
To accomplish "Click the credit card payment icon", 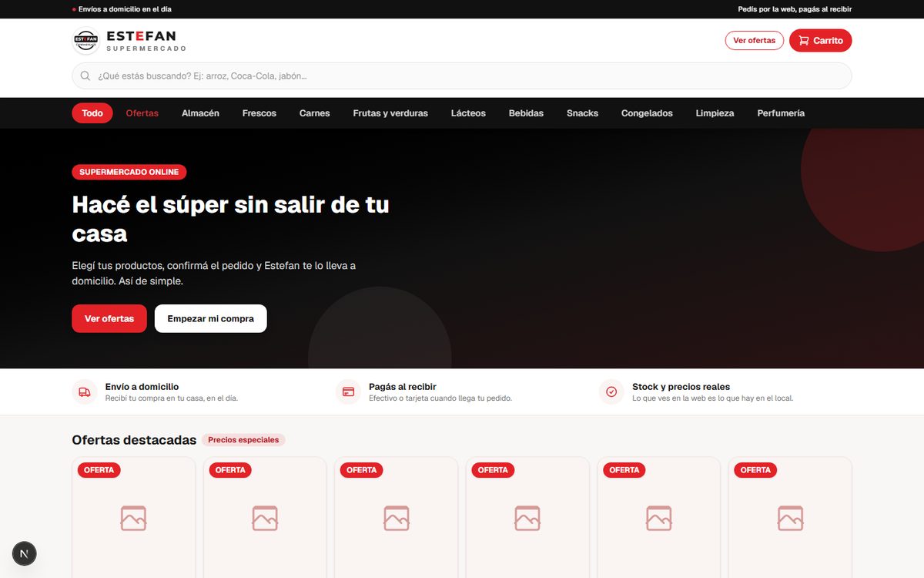I will [348, 391].
